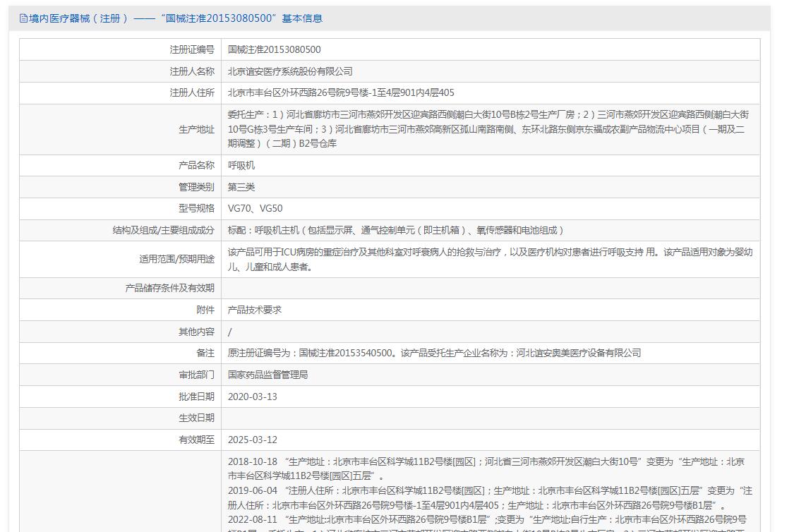Select the product name 呼吸机
The image size is (794, 532).
[x=241, y=166]
